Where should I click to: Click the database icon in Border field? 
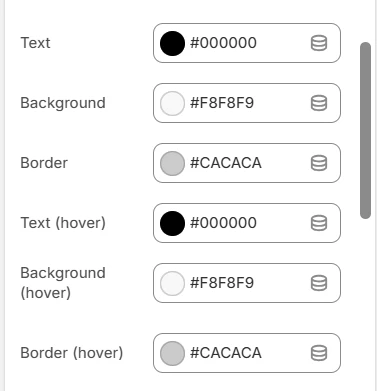(x=319, y=163)
